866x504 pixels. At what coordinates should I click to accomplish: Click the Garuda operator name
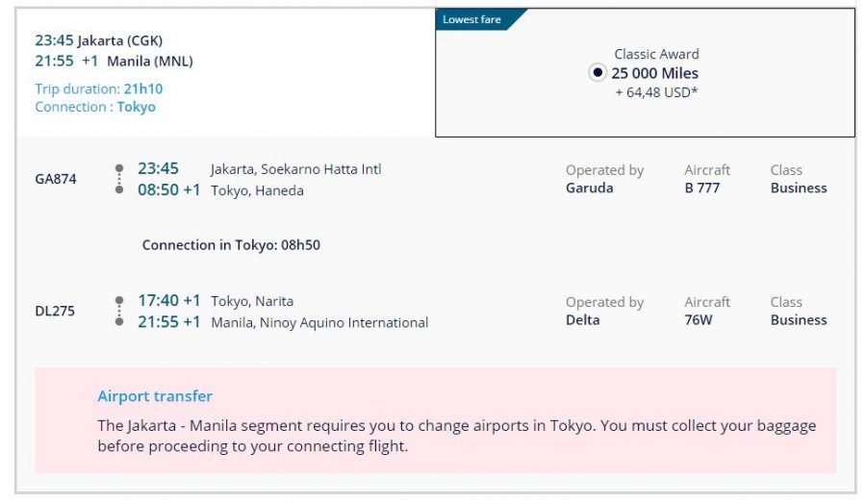[589, 189]
